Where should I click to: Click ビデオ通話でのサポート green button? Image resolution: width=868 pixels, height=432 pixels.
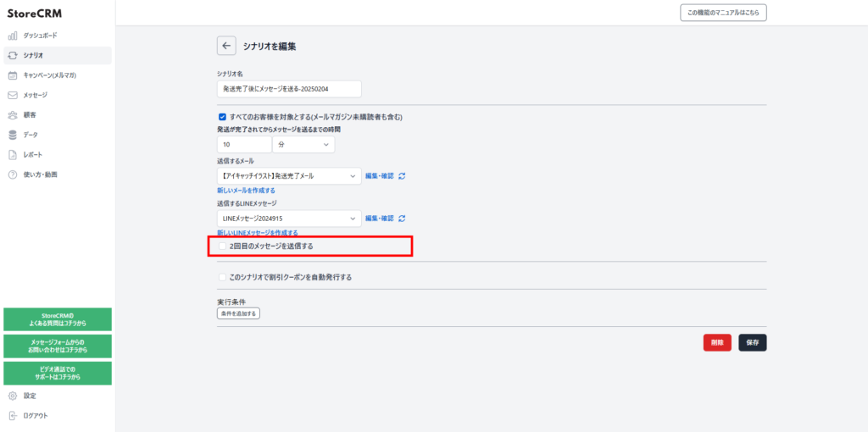pos(58,374)
